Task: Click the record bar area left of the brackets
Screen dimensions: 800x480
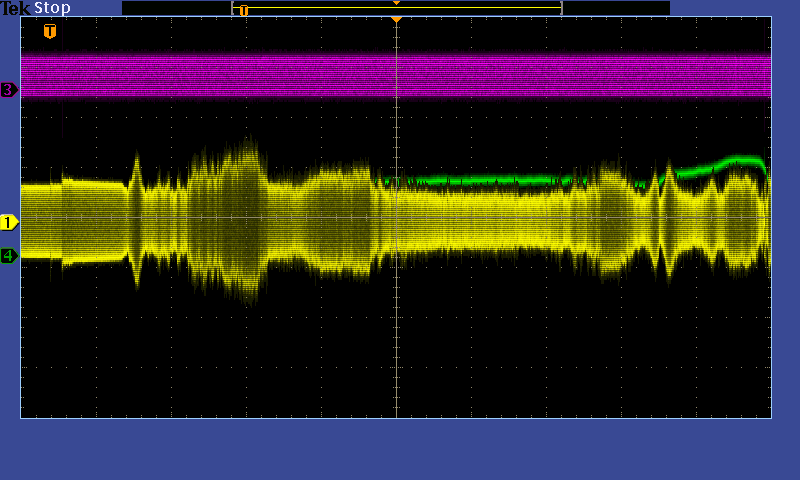Action: pyautogui.click(x=175, y=8)
